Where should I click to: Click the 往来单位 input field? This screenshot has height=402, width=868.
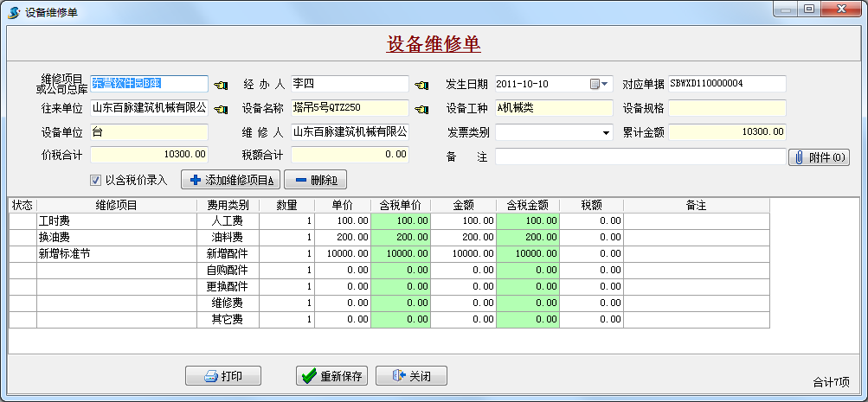pyautogui.click(x=150, y=108)
